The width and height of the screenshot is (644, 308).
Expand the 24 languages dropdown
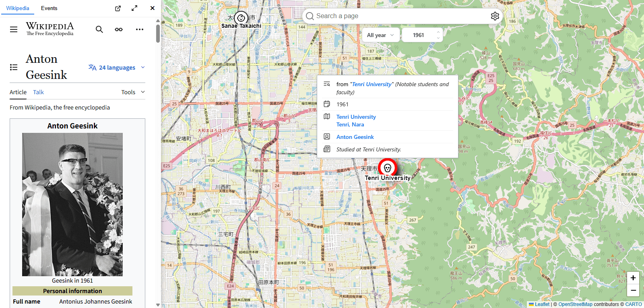pos(117,68)
